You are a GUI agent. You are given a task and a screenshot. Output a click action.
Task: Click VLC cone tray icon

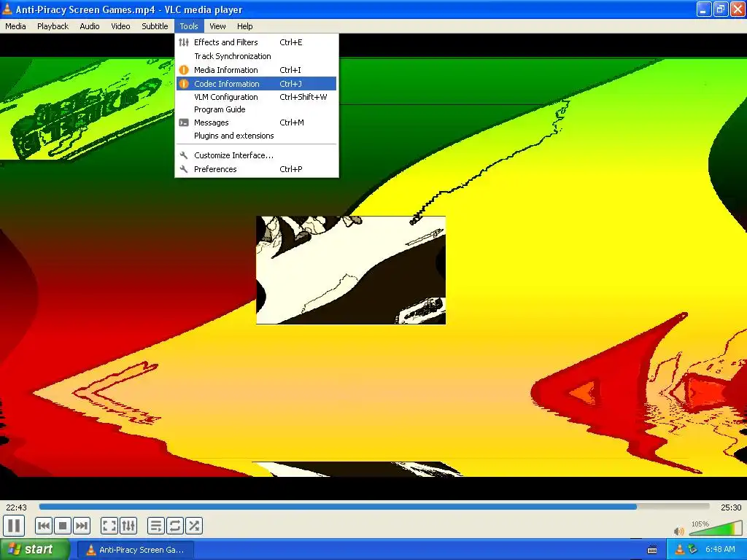click(680, 550)
